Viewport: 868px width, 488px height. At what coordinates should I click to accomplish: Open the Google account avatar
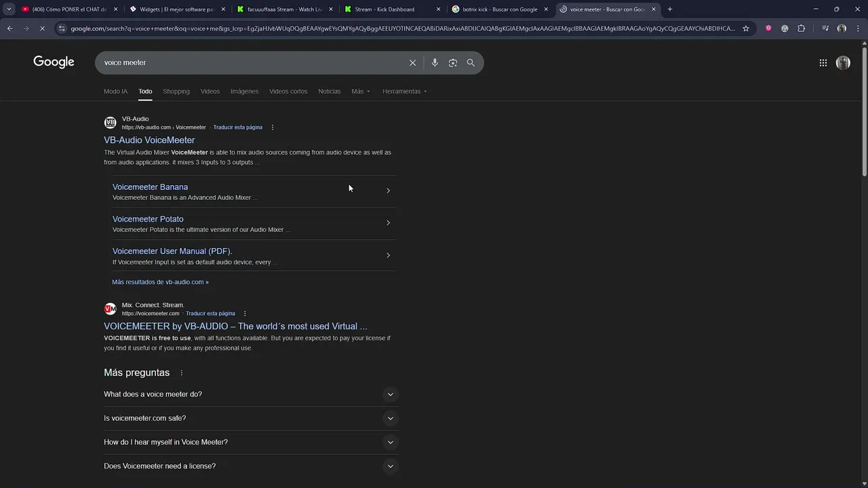[x=843, y=62]
